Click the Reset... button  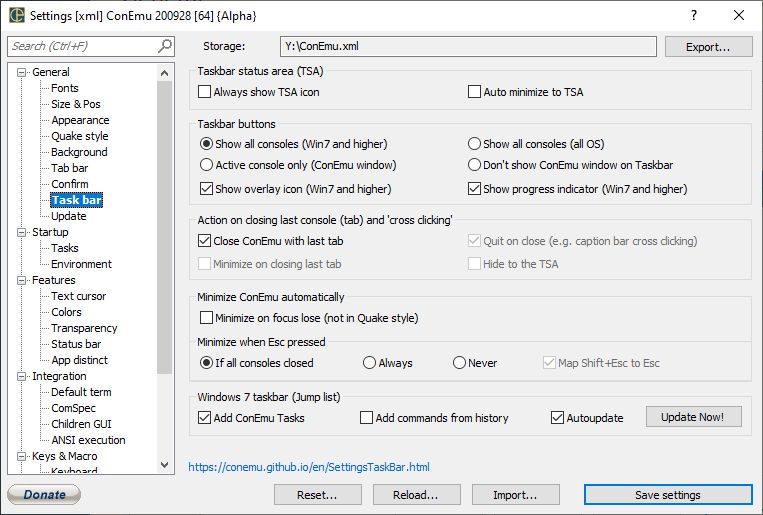[x=317, y=495]
